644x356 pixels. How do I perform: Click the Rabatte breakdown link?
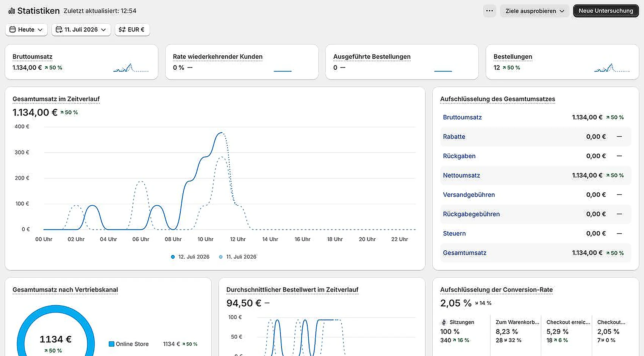454,137
